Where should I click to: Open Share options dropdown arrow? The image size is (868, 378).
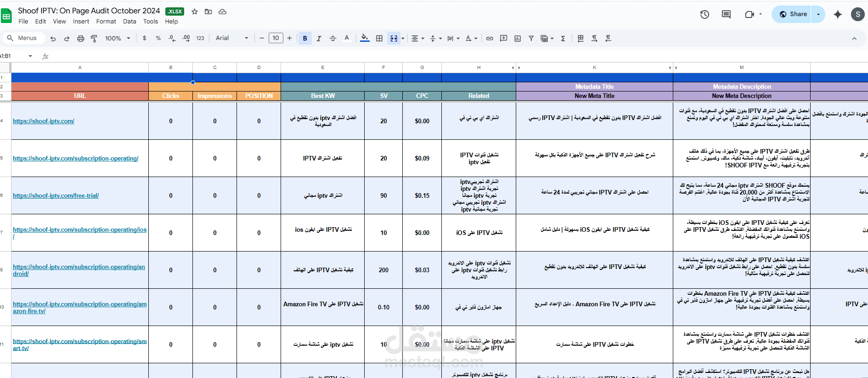coord(818,14)
